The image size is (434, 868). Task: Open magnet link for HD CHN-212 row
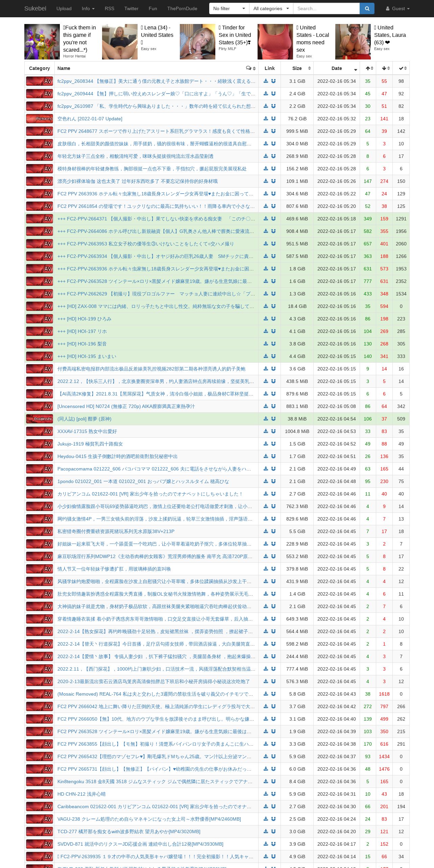coord(273,794)
